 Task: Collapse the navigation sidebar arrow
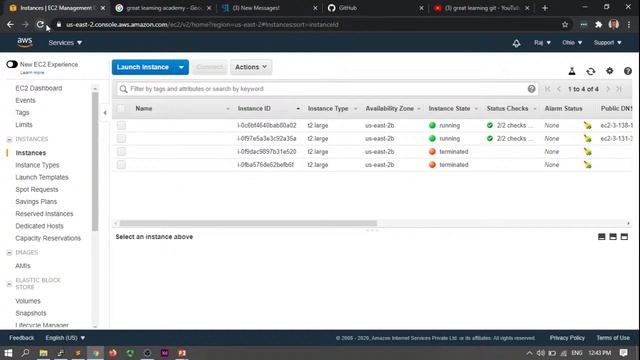tap(105, 113)
